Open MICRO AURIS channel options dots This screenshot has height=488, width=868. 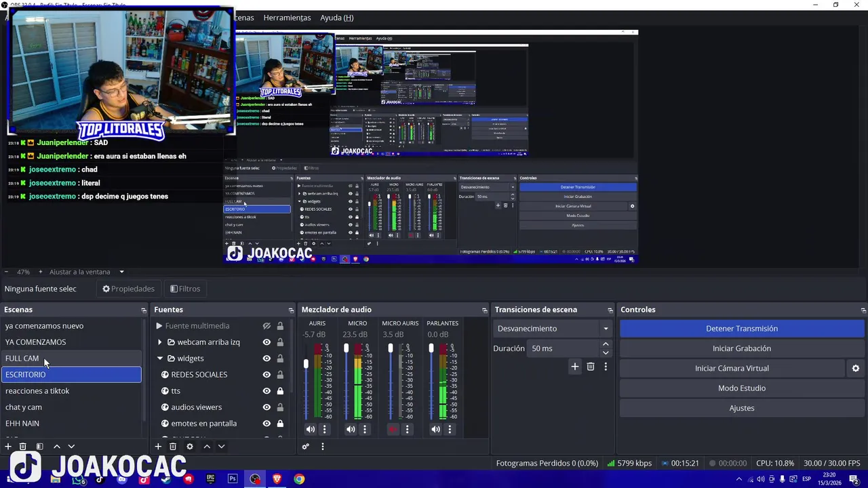408,429
